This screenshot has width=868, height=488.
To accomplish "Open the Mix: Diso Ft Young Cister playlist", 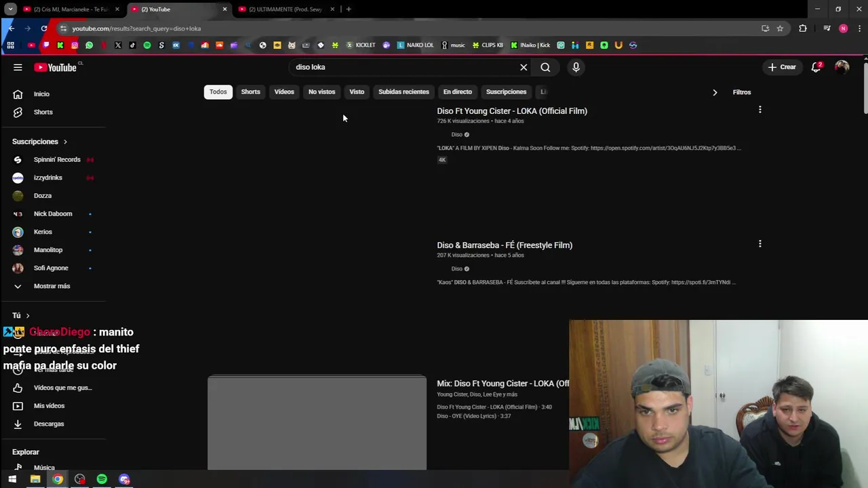I will click(x=503, y=384).
